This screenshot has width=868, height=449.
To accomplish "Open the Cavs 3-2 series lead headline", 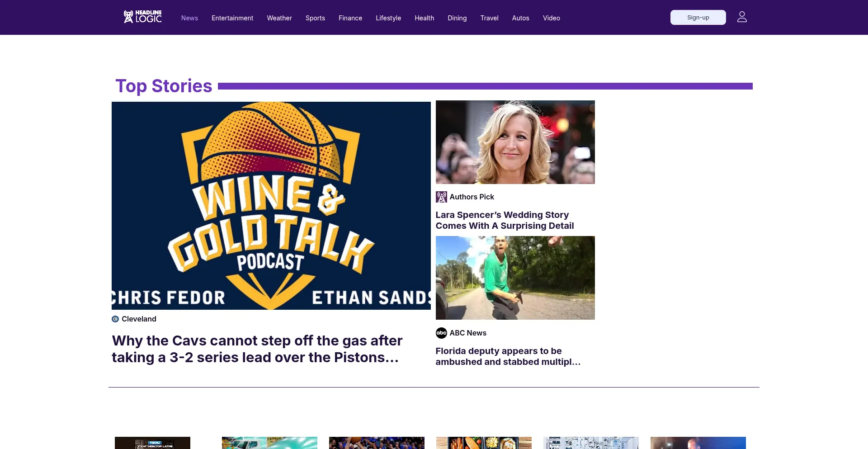I will pyautogui.click(x=257, y=349).
